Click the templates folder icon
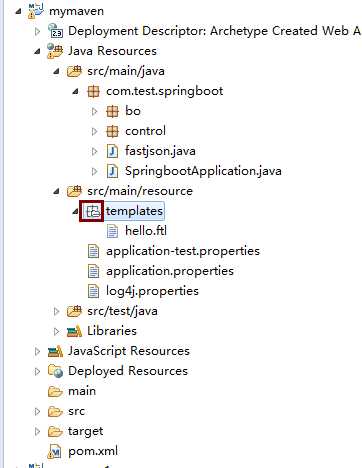The image size is (362, 468). (93, 211)
